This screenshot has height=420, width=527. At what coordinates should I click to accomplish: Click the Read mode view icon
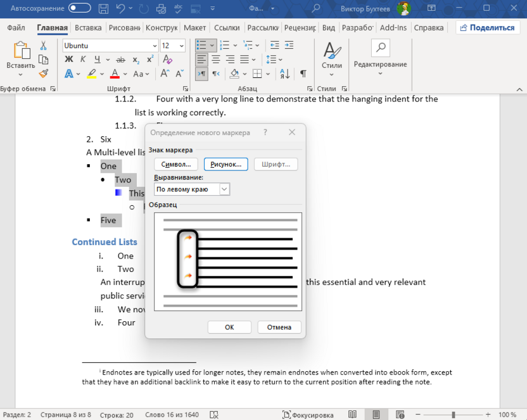[352, 415]
